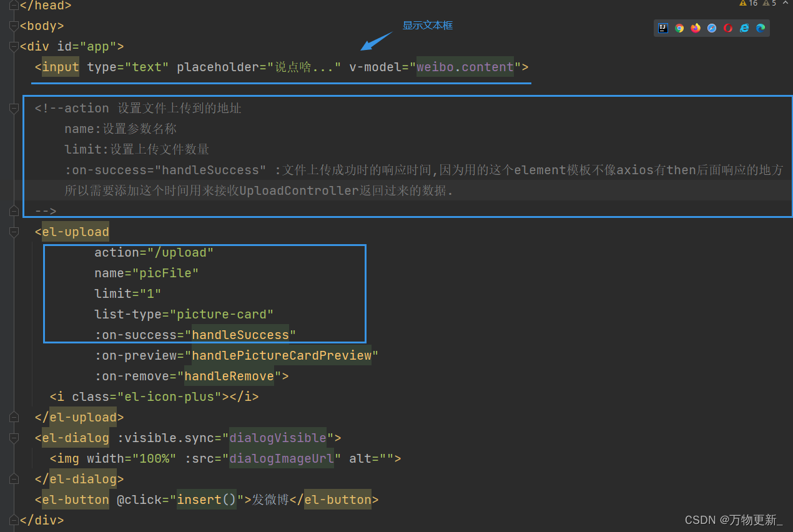Open the page in Microsoft Edge
The height and width of the screenshot is (532, 793).
[761, 27]
